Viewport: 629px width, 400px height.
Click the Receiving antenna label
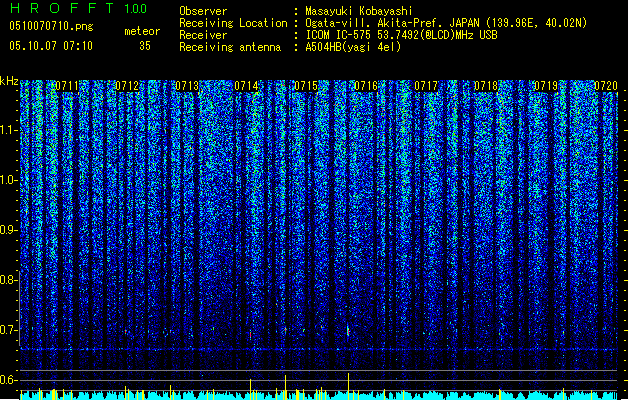[230, 47]
